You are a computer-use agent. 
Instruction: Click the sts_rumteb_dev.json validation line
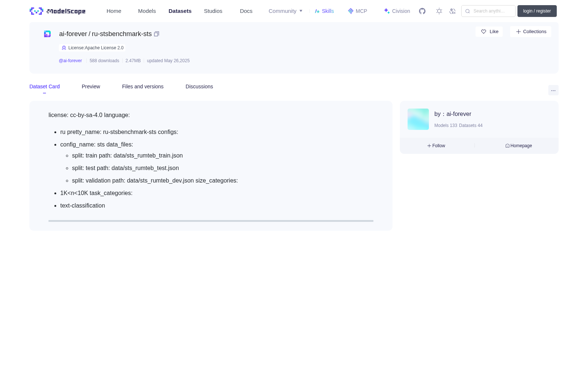point(155,181)
